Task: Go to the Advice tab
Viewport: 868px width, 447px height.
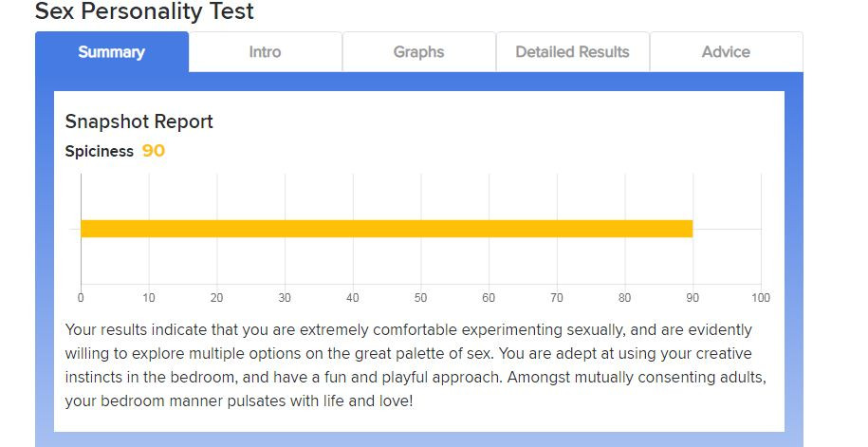Action: coord(726,52)
